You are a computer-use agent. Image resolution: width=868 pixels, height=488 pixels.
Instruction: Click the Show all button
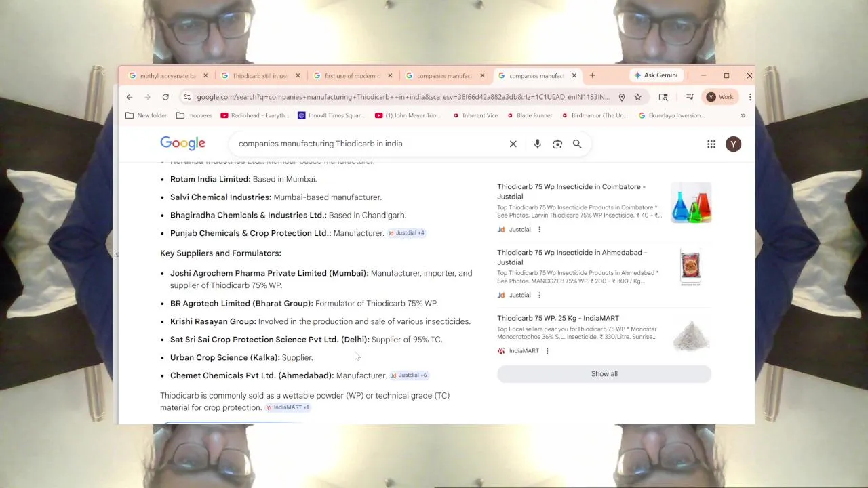coord(604,374)
